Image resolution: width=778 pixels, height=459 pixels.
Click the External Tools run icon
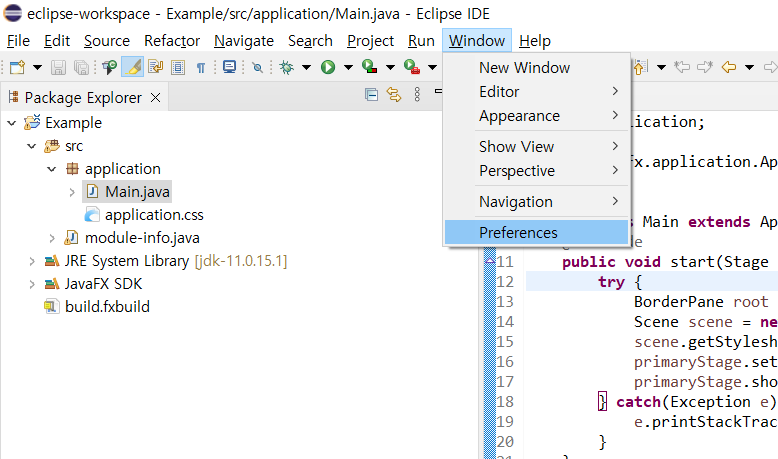(x=412, y=66)
